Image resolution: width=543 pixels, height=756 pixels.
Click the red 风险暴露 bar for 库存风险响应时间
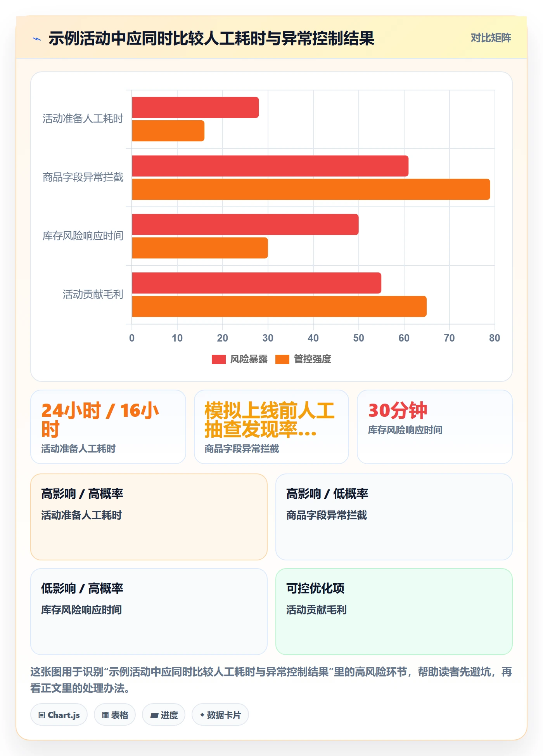click(246, 224)
